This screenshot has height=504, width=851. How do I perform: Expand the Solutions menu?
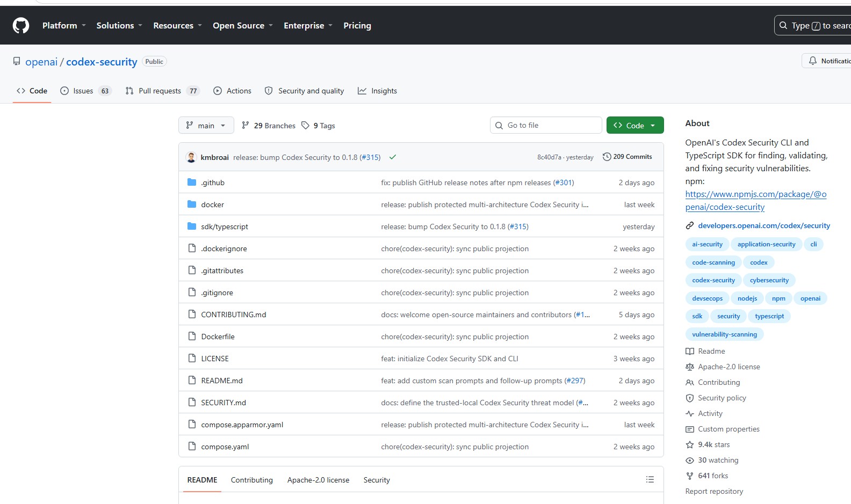[119, 26]
